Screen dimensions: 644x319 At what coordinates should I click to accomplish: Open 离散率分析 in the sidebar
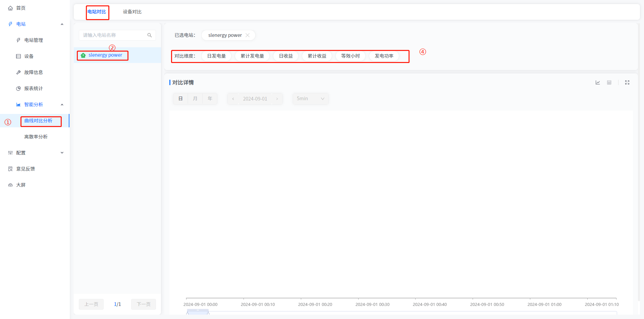tap(36, 137)
